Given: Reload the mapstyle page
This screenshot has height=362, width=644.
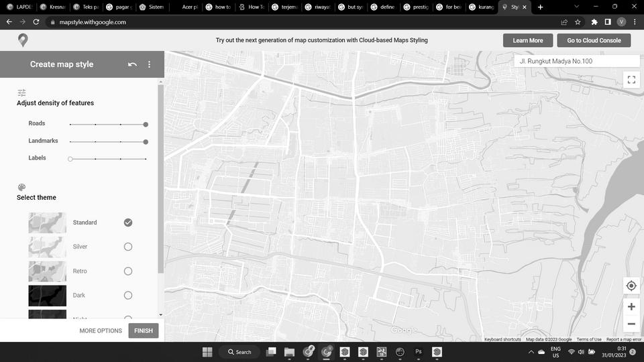Looking at the screenshot, I should pyautogui.click(x=36, y=21).
